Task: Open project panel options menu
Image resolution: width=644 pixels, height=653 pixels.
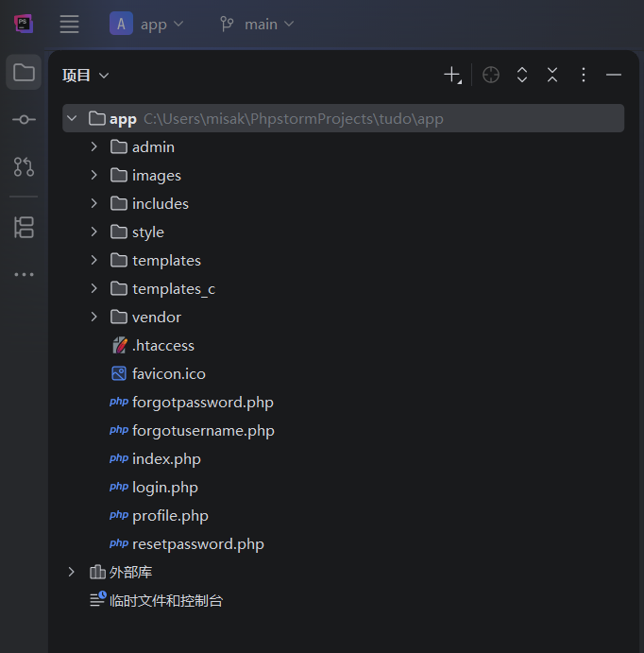Action: 584,75
